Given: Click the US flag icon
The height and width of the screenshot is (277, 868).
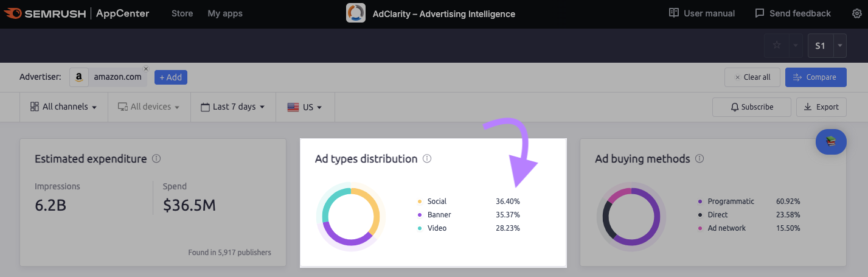Looking at the screenshot, I should click(x=293, y=107).
